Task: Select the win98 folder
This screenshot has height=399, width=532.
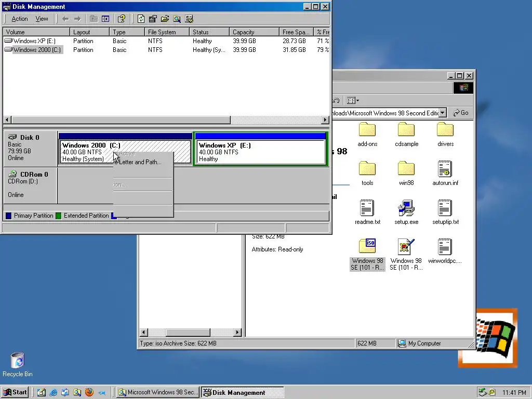Action: (406, 174)
